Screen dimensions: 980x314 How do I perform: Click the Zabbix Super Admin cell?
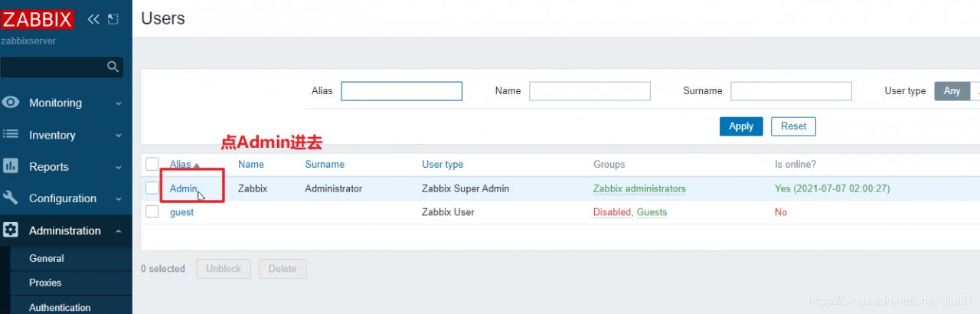pos(465,188)
